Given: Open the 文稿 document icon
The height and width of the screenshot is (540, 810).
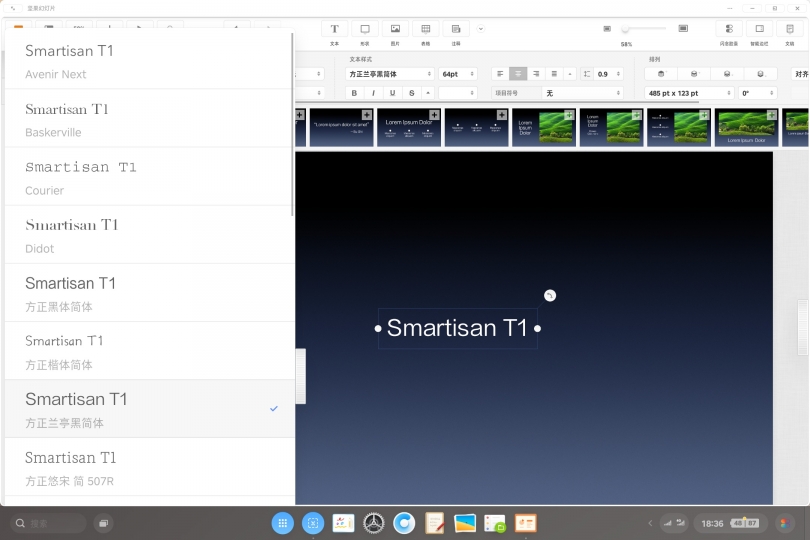Looking at the screenshot, I should (790, 29).
